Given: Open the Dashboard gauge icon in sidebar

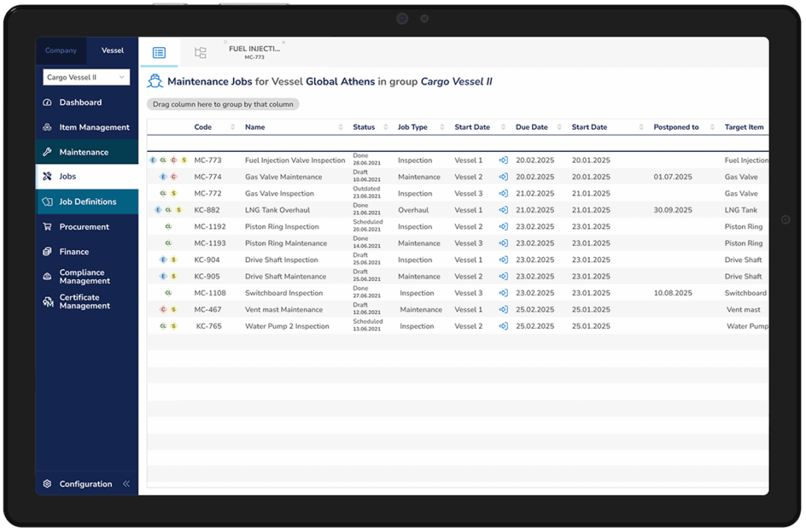Looking at the screenshot, I should point(47,102).
